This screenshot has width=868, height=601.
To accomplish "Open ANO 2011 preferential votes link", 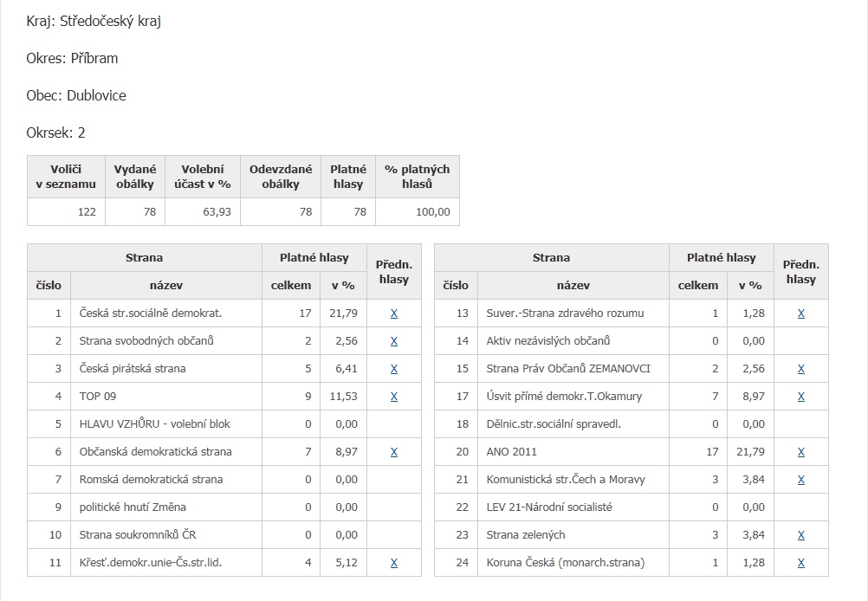I will 800,452.
